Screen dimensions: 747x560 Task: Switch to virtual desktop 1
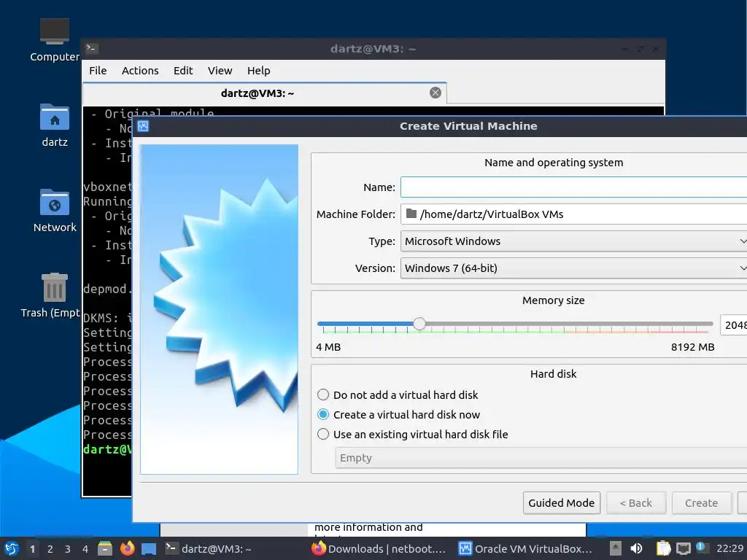[x=32, y=549]
